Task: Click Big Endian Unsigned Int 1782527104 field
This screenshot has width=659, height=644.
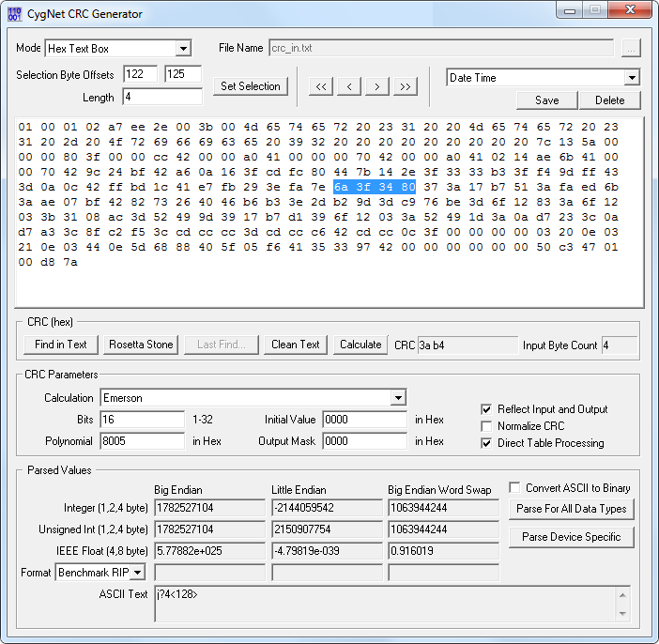Action: [209, 529]
